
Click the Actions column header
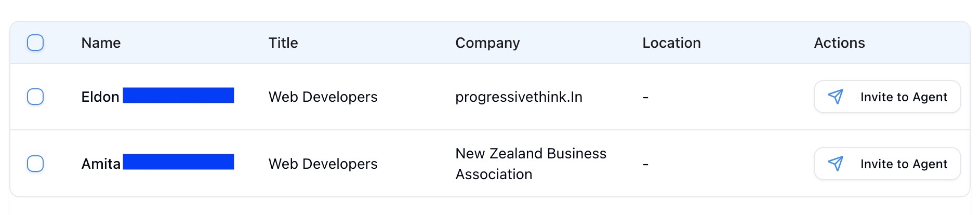point(839,43)
